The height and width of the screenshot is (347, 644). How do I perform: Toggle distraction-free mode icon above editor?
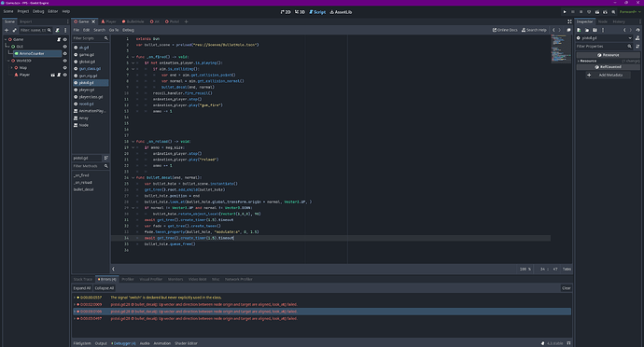[569, 21]
